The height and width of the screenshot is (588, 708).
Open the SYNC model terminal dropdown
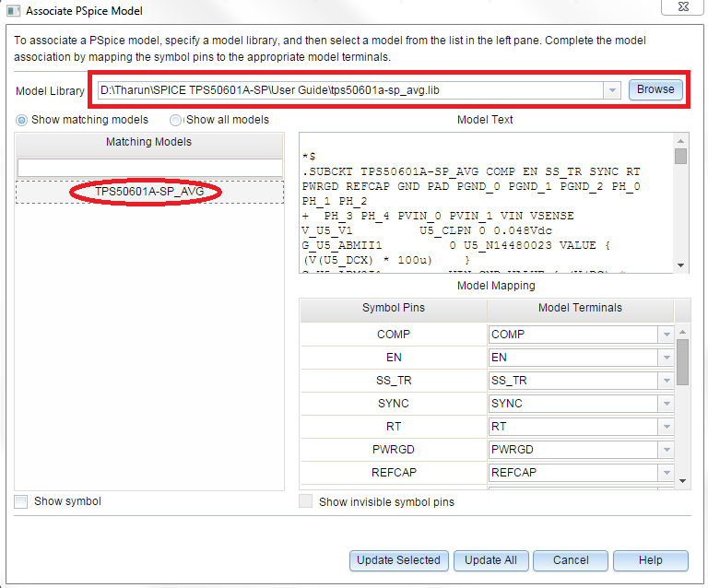[x=667, y=404]
